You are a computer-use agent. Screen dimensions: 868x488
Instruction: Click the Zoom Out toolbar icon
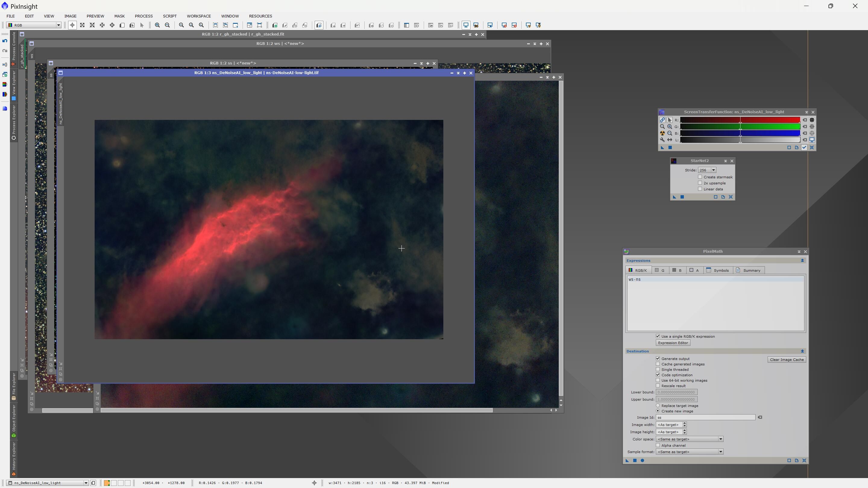point(167,25)
